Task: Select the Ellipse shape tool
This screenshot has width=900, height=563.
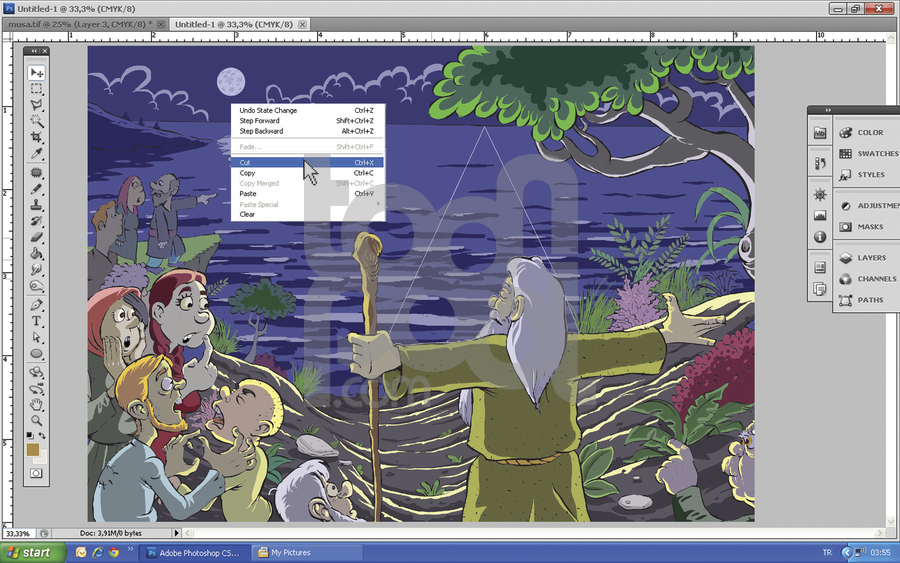Action: [36, 353]
